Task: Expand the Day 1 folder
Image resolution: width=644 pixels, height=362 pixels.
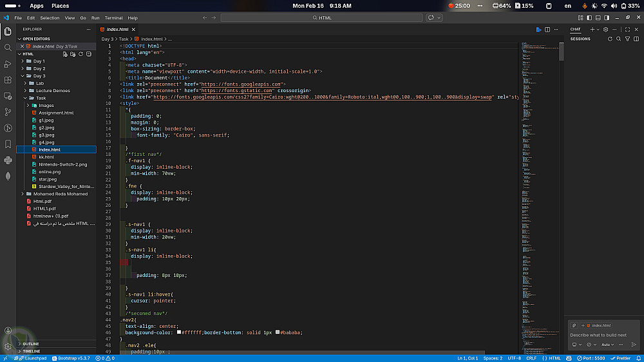Action: (x=39, y=61)
